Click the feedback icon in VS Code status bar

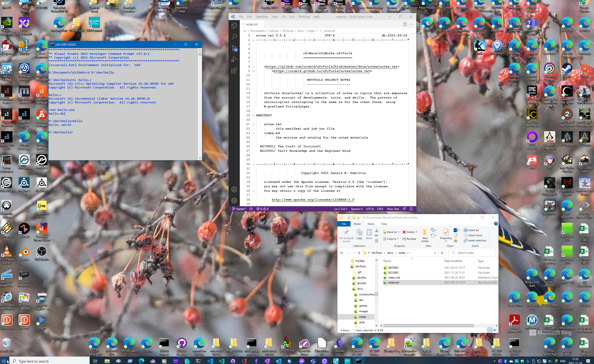(404, 209)
